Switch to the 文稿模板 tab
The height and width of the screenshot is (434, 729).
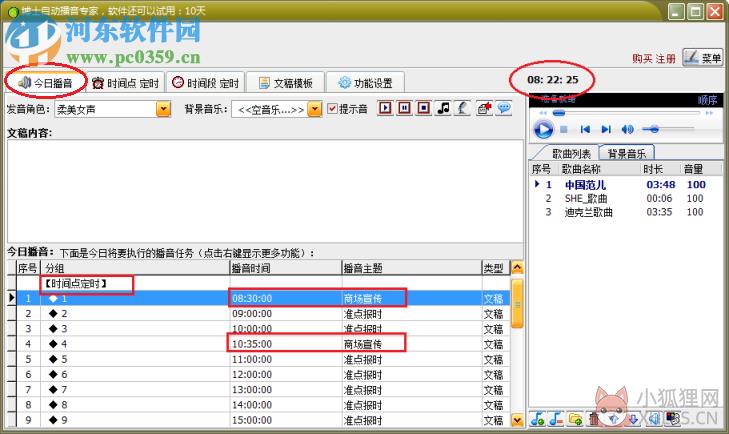coord(285,83)
